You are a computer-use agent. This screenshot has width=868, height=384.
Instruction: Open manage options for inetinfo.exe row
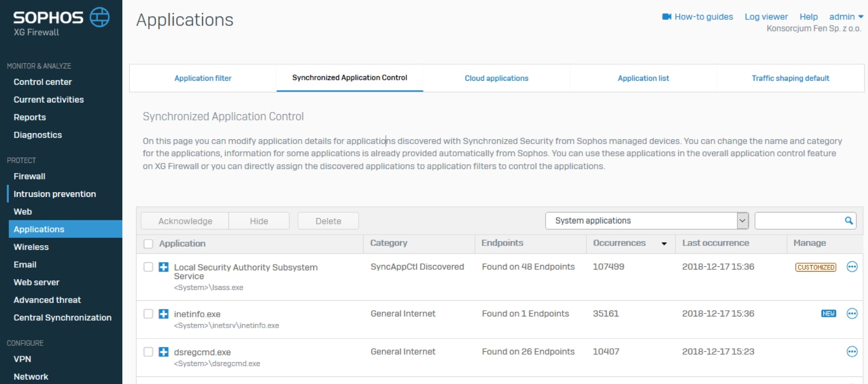pyautogui.click(x=851, y=314)
